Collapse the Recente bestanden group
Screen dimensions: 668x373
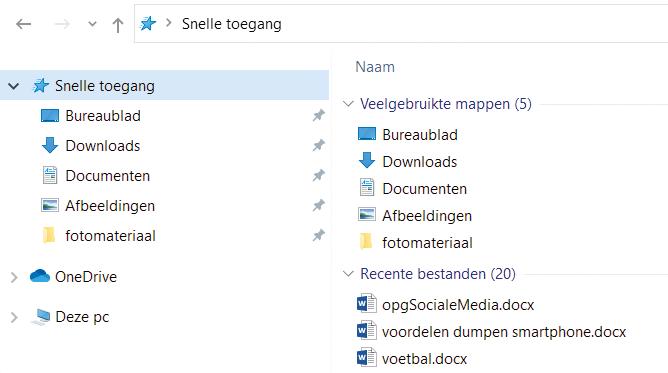348,274
